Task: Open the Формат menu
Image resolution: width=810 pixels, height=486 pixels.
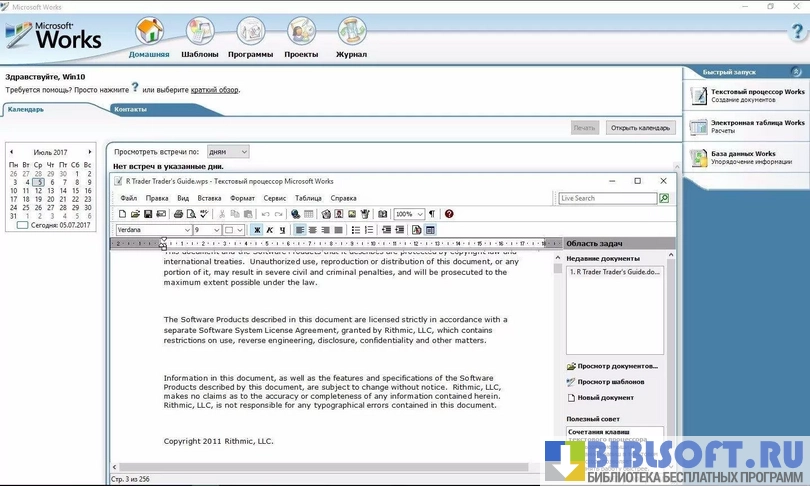Action: pyautogui.click(x=242, y=198)
